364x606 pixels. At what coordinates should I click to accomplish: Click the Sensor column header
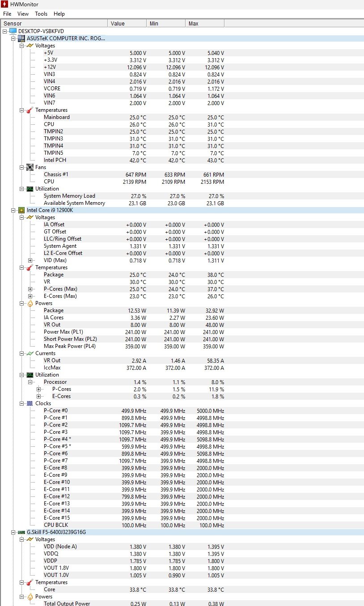[x=54, y=23]
